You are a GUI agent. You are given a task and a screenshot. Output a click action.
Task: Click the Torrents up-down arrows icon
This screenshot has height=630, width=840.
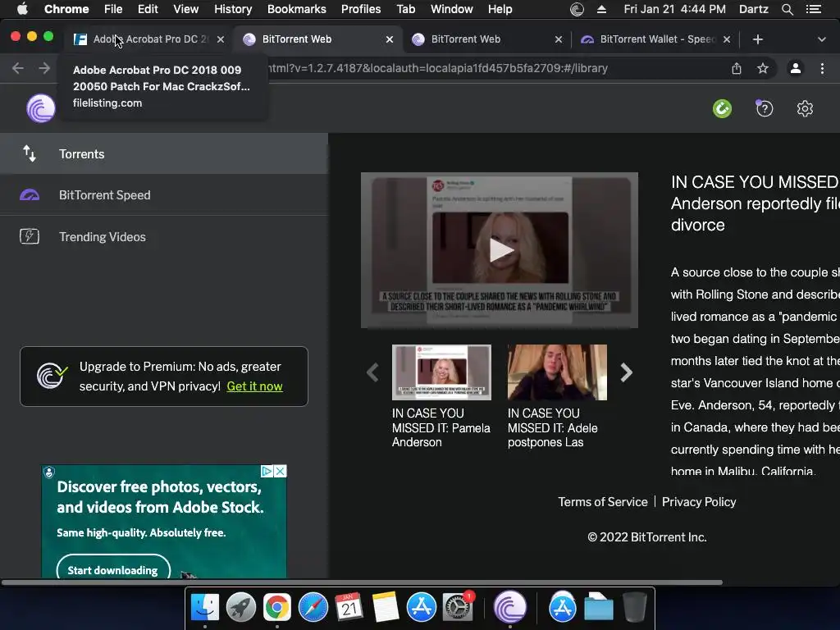(30, 153)
